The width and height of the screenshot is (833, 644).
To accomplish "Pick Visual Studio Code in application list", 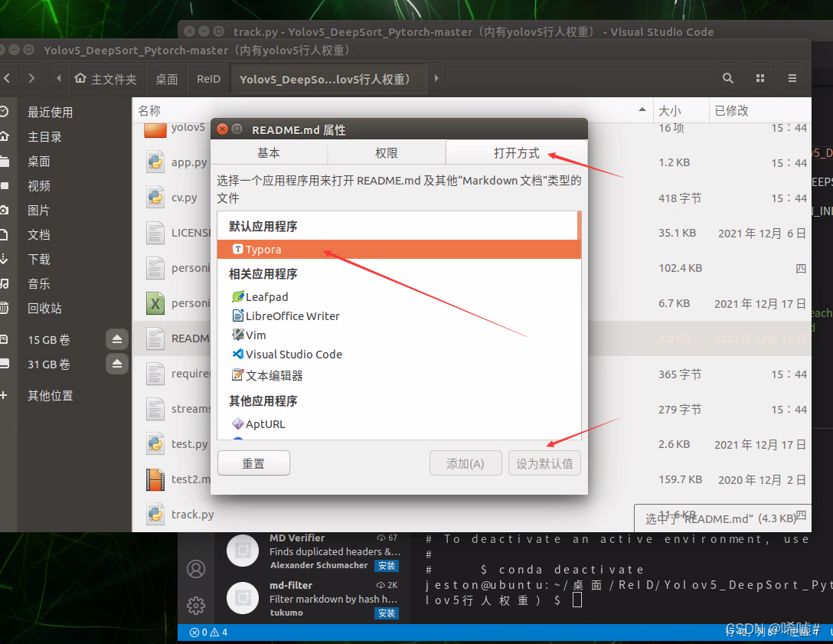I will coord(398,355).
